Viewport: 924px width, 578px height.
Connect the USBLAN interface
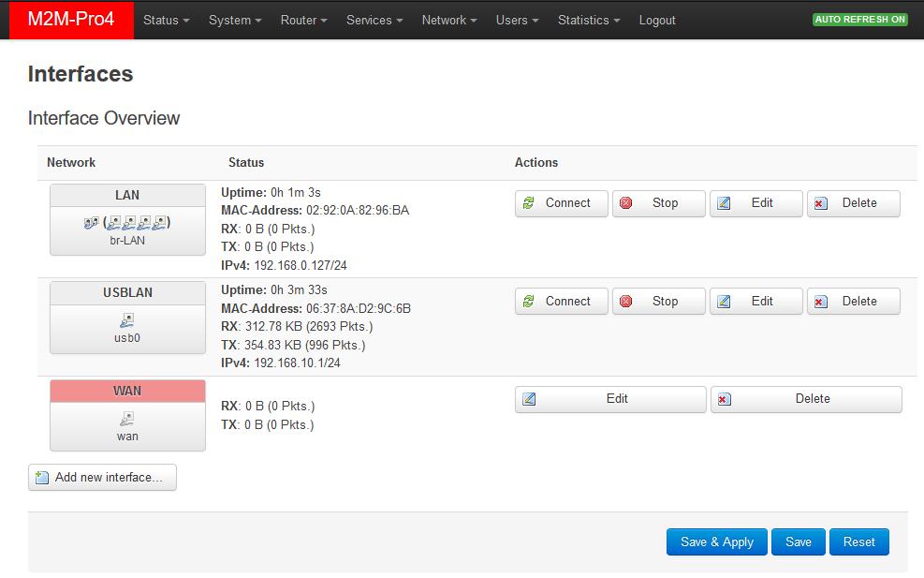coord(561,302)
